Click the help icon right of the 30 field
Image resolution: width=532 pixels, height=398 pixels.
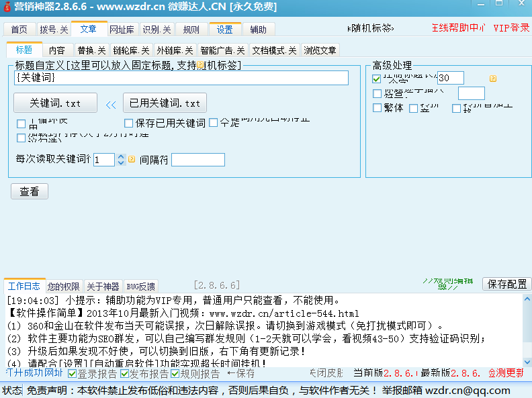493,79
